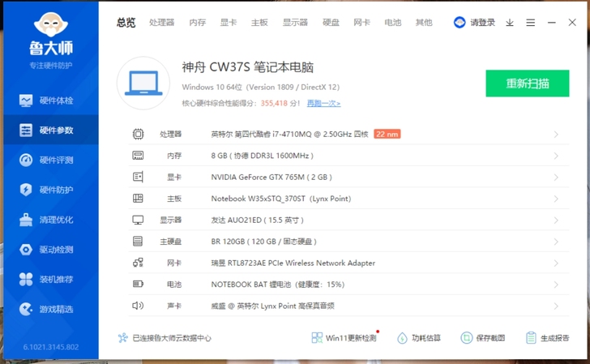Open 驱动检测 driver check
This screenshot has height=364, width=590.
tap(51, 249)
